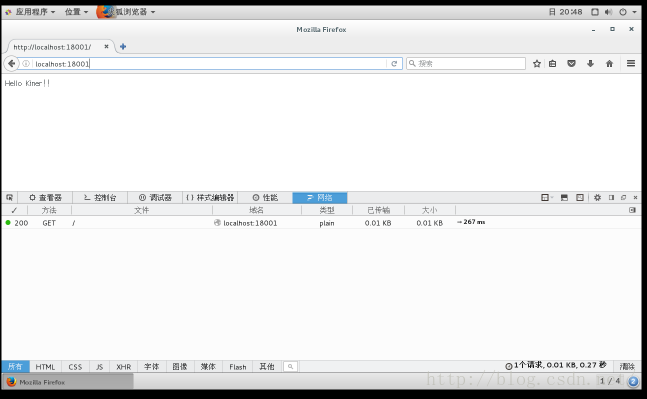Open system volume icon in top panel
Image resolution: width=647 pixels, height=399 pixels.
608,12
